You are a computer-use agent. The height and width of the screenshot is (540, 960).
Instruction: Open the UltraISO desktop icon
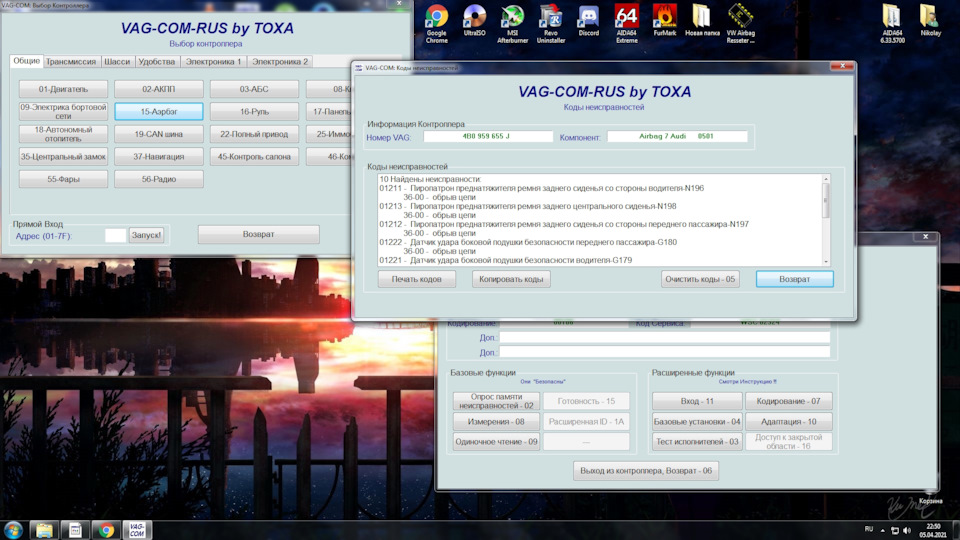click(475, 18)
